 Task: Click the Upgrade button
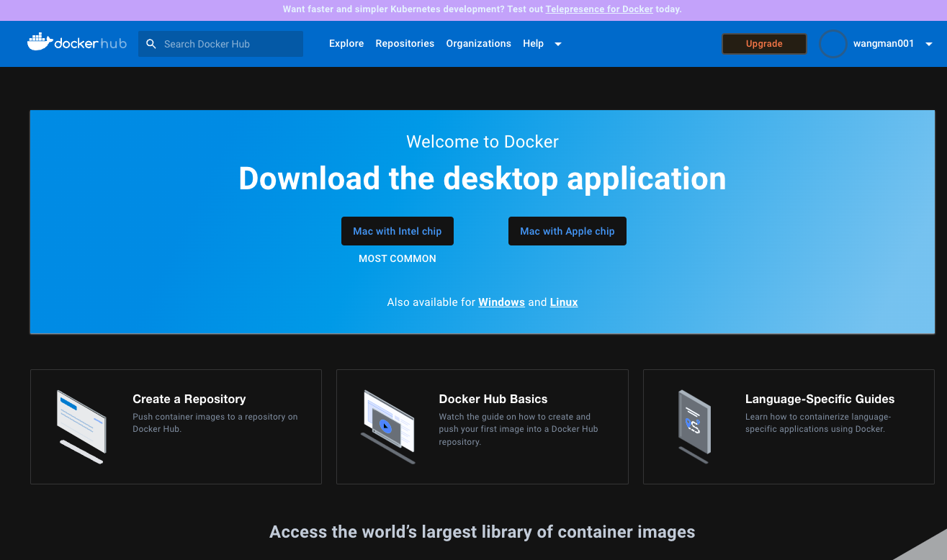click(764, 44)
